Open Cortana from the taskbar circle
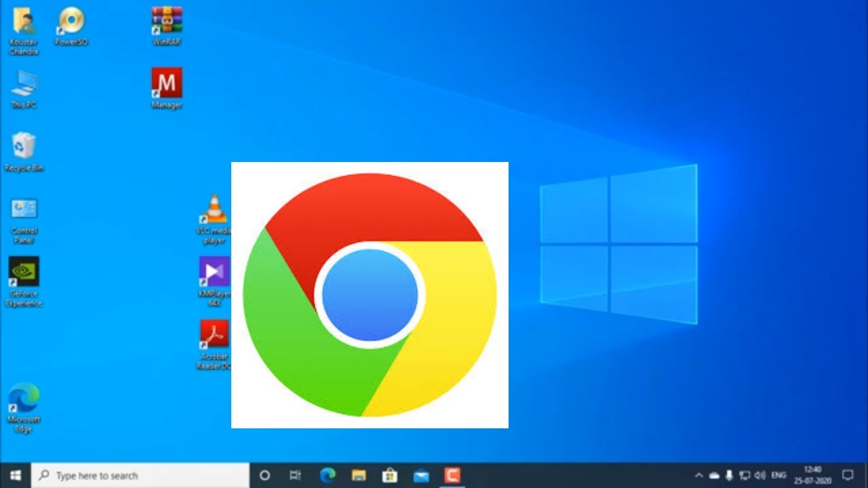This screenshot has width=868, height=488. (265, 475)
